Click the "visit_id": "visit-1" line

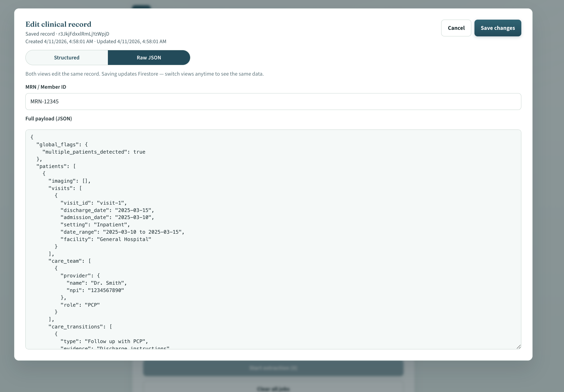click(x=94, y=203)
